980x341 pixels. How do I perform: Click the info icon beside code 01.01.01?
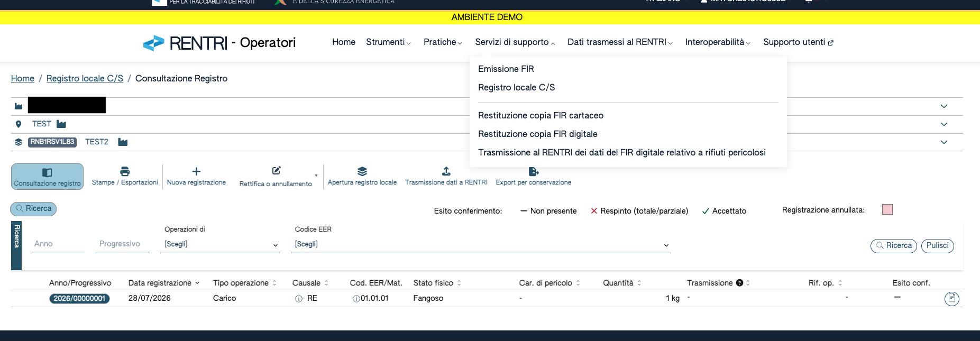pyautogui.click(x=356, y=299)
